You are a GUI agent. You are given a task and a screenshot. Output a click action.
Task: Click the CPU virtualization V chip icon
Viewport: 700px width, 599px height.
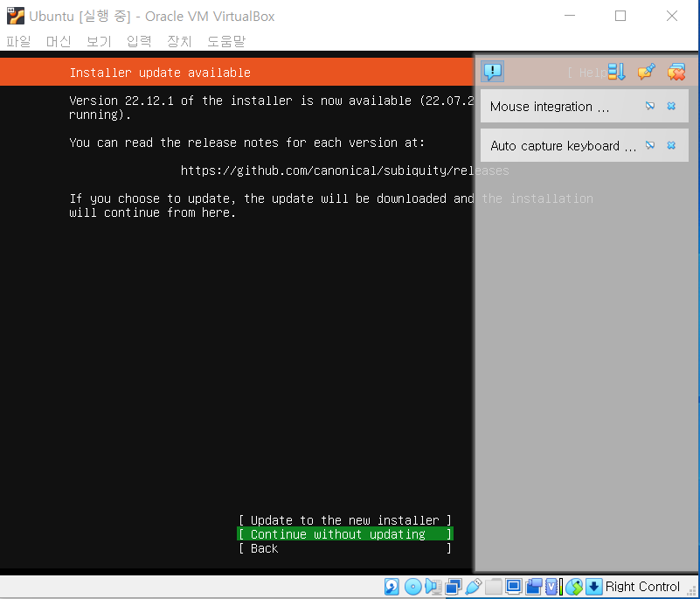tap(553, 586)
